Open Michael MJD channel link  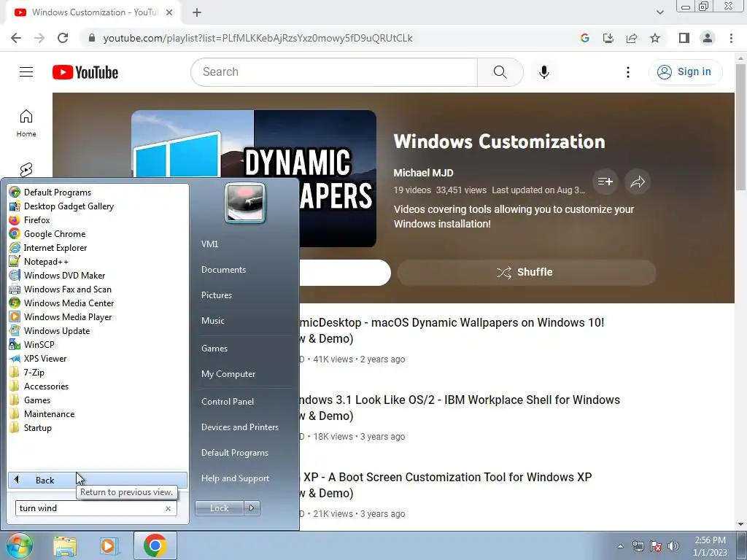pyautogui.click(x=423, y=173)
